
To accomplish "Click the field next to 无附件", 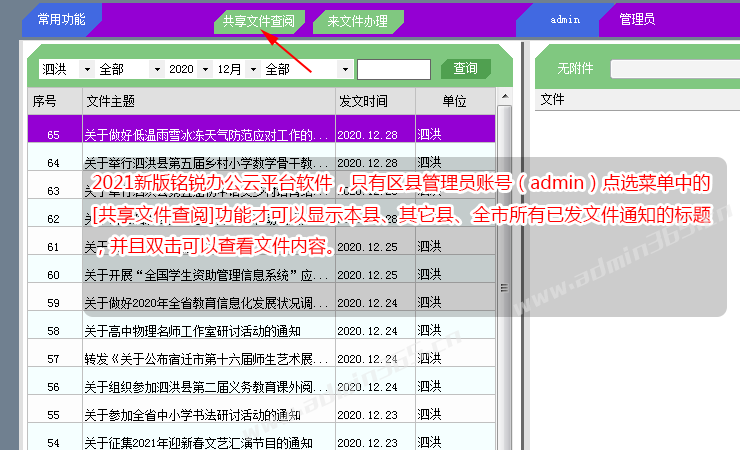I will point(675,69).
